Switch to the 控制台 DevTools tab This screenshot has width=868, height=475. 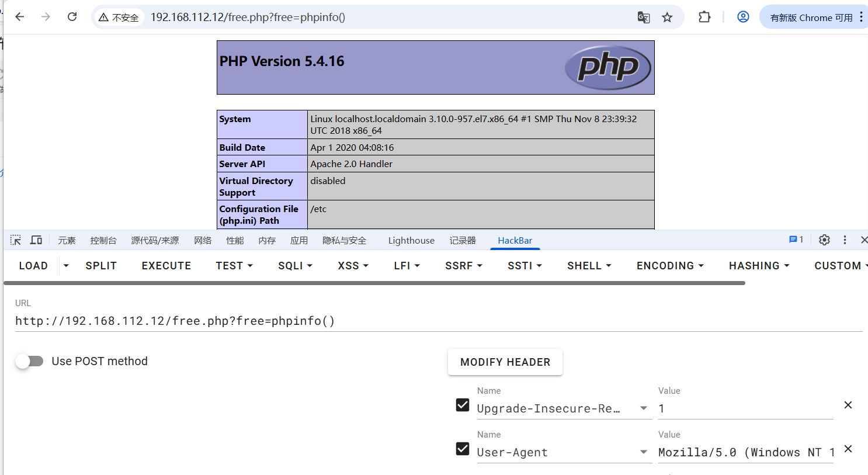pyautogui.click(x=103, y=240)
